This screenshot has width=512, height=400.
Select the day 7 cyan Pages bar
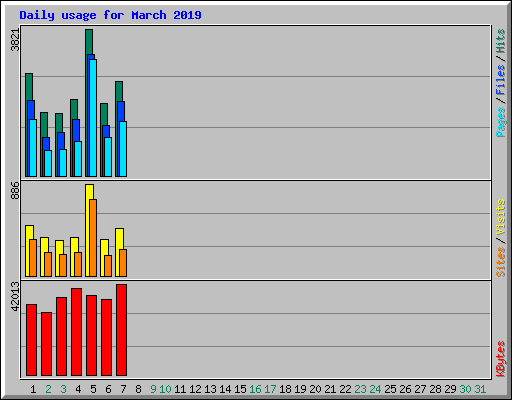coord(123,149)
